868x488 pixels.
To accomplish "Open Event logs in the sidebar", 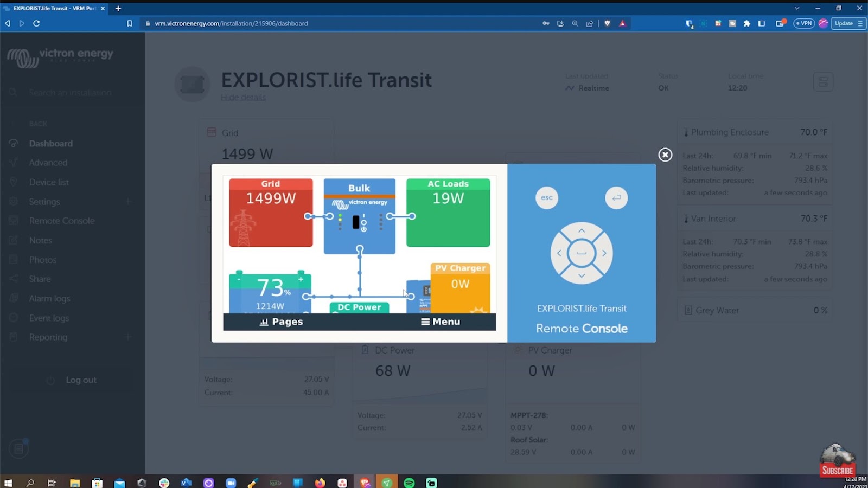I will click(49, 318).
